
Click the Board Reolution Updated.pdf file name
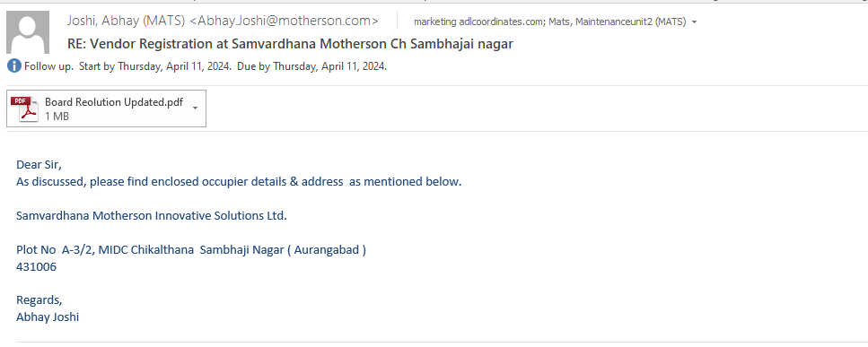click(114, 102)
